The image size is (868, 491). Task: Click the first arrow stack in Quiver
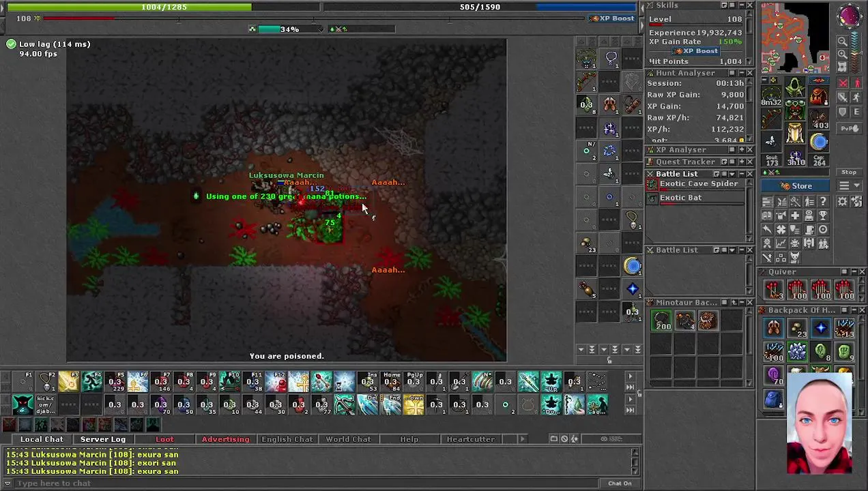tap(773, 290)
